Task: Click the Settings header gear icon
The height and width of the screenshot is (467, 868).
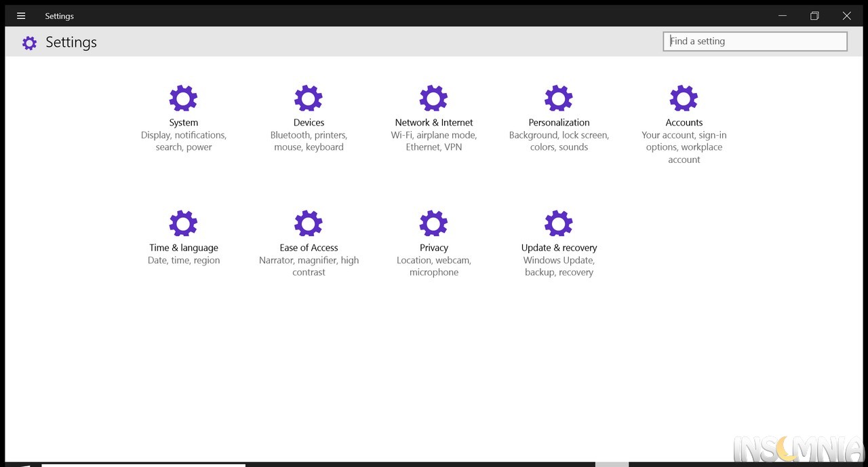Action: [29, 43]
